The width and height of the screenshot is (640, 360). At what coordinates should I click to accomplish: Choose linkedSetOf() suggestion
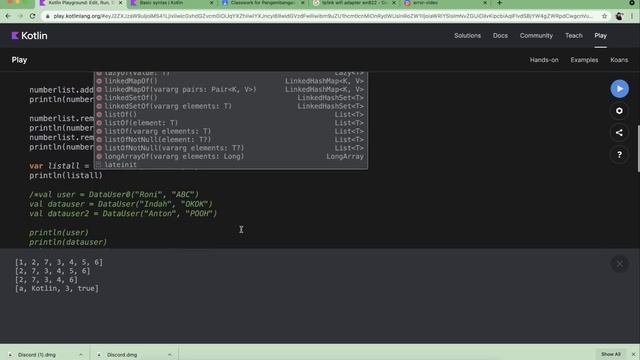click(x=231, y=98)
